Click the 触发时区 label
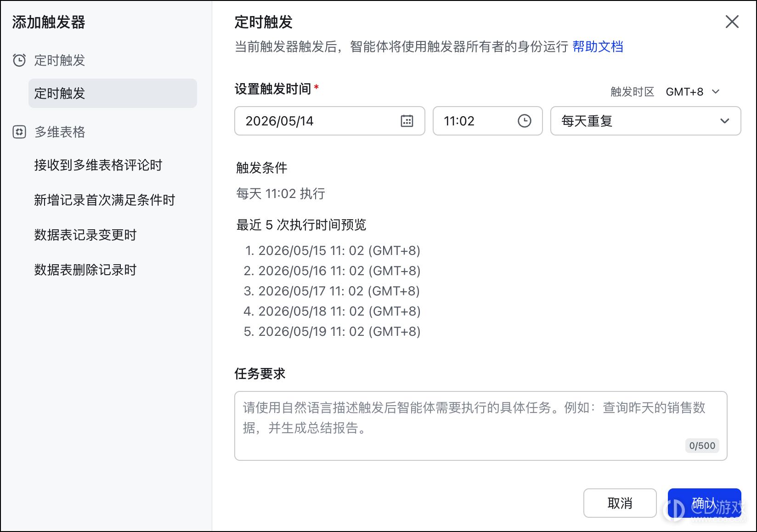 [x=632, y=92]
